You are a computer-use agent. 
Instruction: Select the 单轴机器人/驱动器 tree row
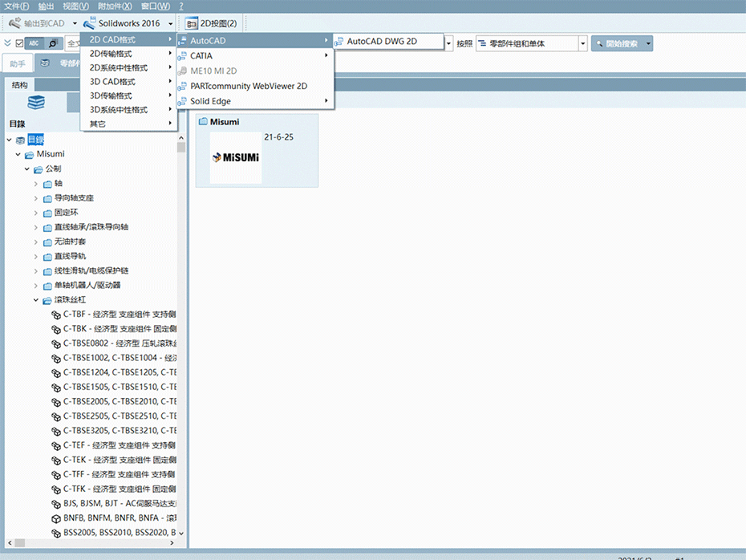87,286
